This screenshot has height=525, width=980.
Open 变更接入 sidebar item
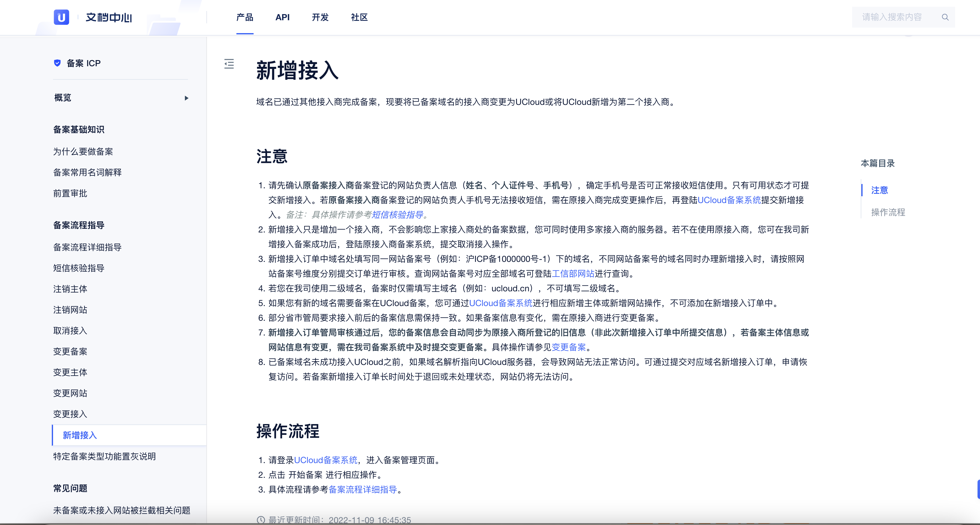(70, 414)
